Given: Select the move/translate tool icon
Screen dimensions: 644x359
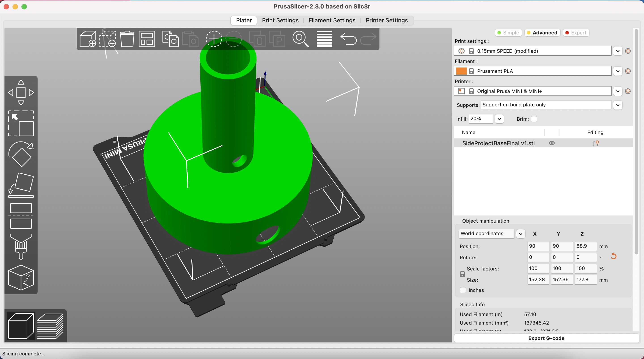Looking at the screenshot, I should (x=21, y=92).
